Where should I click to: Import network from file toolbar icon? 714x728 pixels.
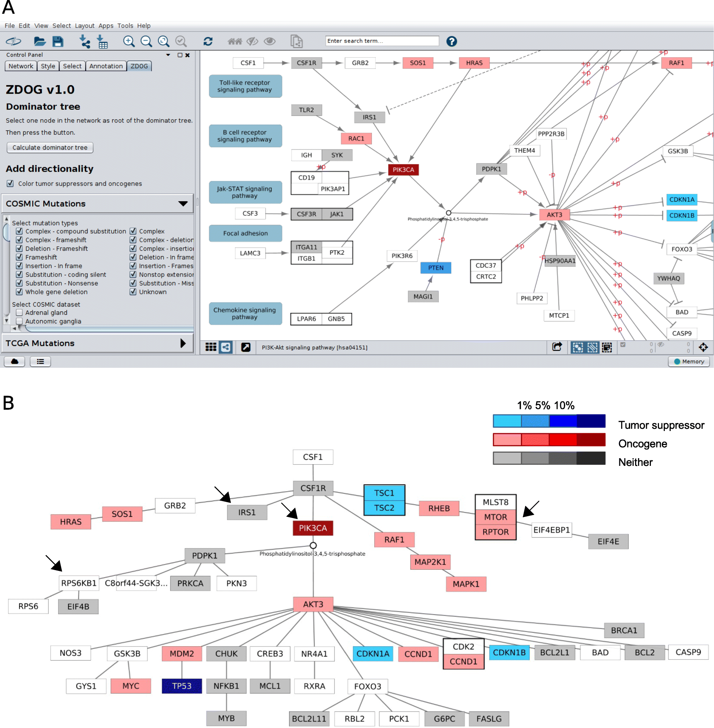pos(85,41)
